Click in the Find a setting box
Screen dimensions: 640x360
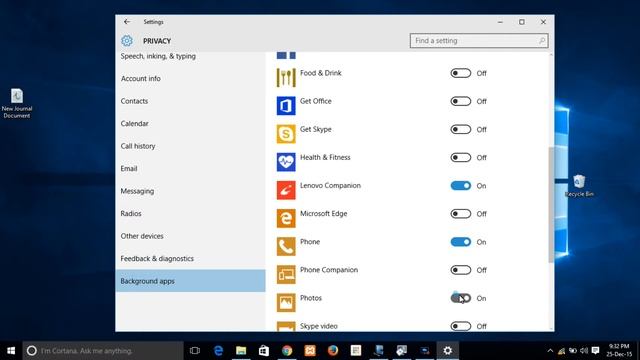click(479, 41)
